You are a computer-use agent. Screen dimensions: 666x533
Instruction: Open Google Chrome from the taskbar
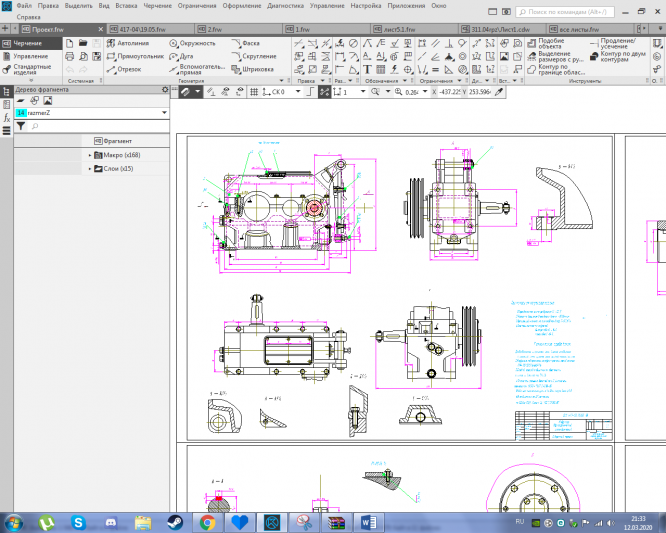207,522
